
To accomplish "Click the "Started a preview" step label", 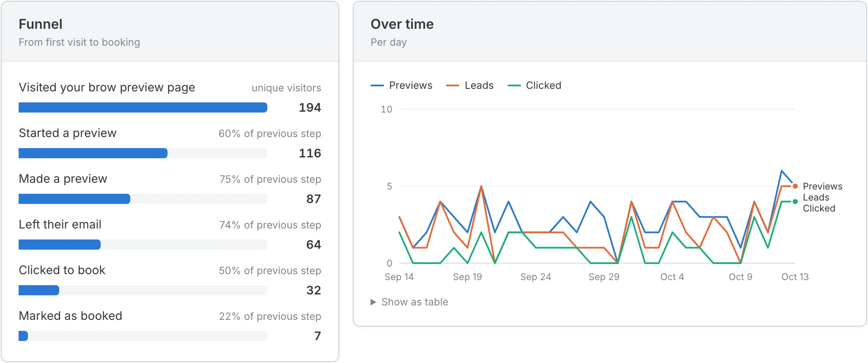I will point(68,133).
